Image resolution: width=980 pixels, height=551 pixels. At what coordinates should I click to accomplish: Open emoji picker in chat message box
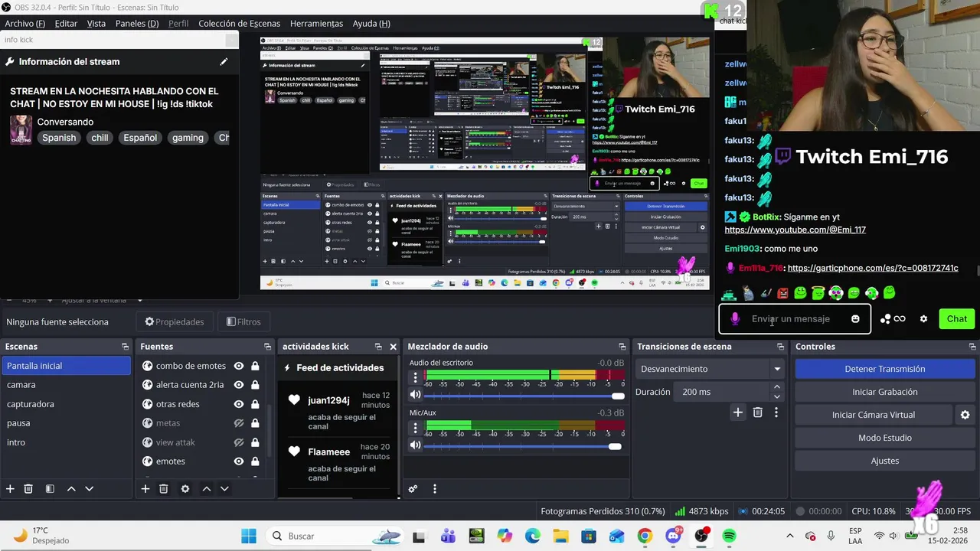pos(855,318)
